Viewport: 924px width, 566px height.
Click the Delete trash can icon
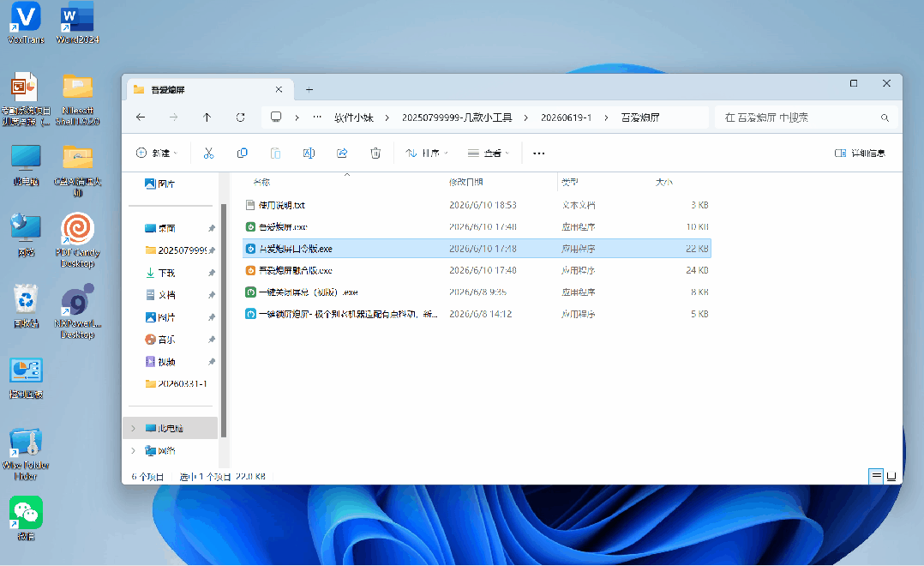375,154
